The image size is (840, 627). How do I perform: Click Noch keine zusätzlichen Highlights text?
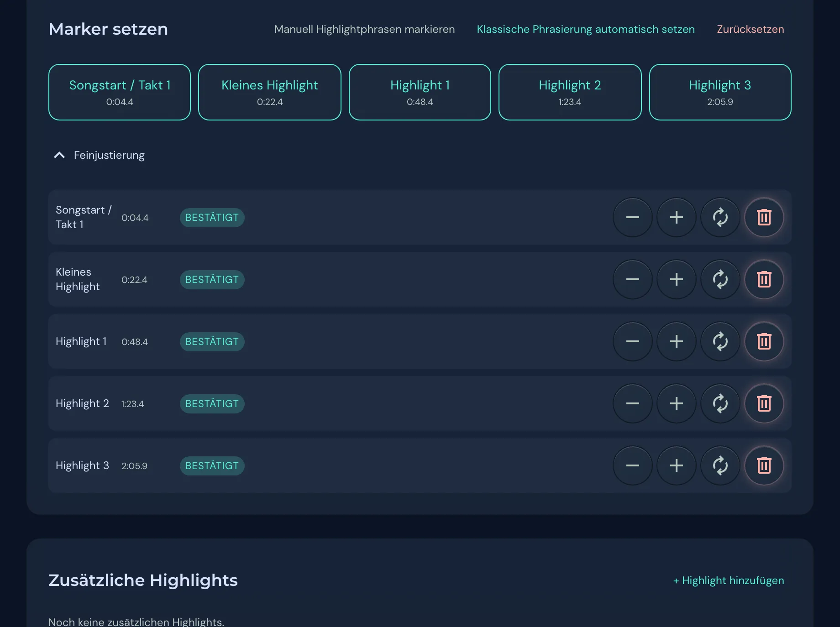pos(136,622)
